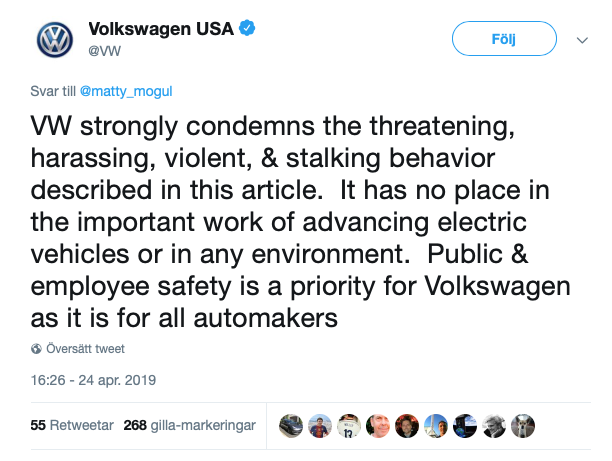Open the black-and-white portrait liker avatar

494,425
